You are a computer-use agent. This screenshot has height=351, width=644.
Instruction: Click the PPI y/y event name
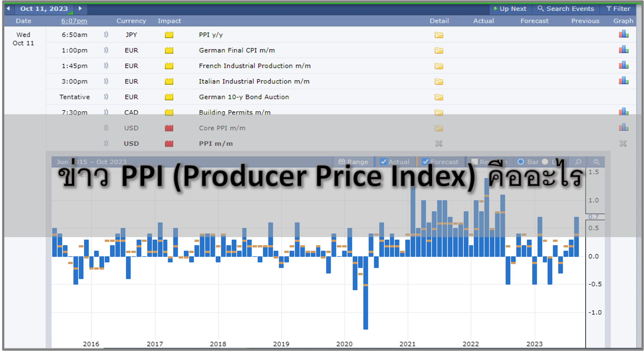tap(211, 35)
